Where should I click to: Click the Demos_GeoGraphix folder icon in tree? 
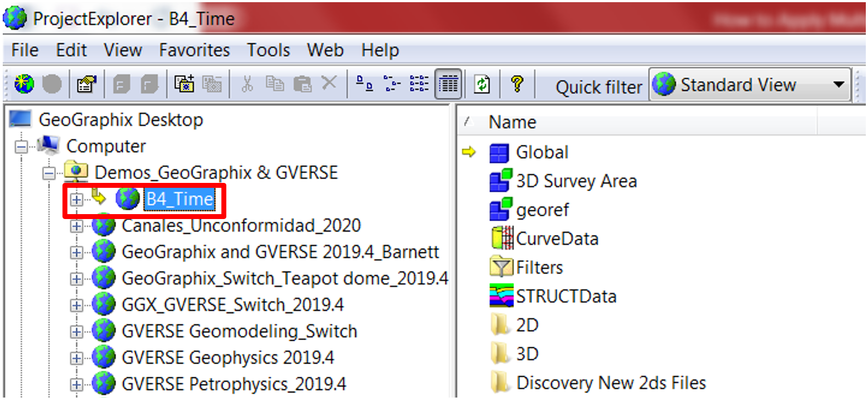pos(76,172)
